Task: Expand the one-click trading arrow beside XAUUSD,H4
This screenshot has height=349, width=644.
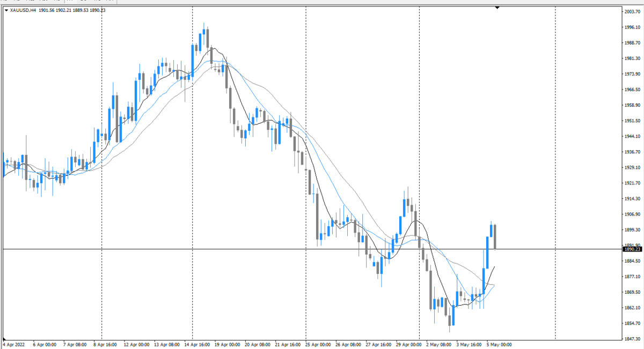Action: click(x=6, y=10)
